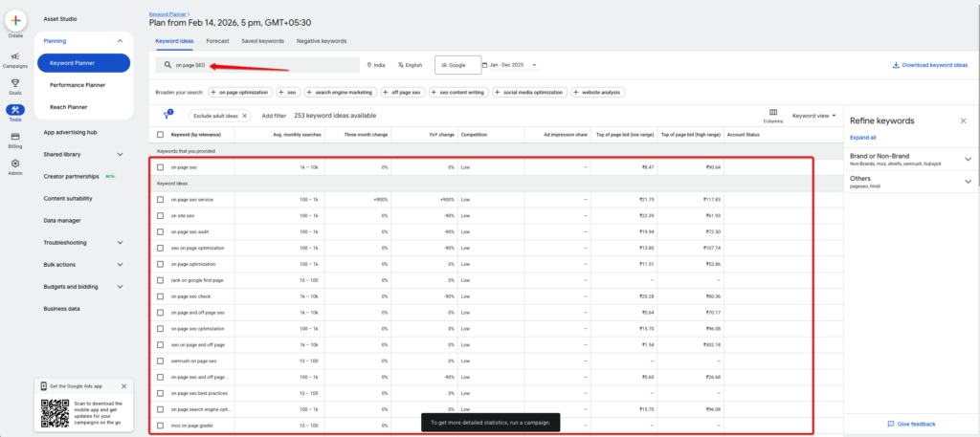Sort by Competition column header
This screenshot has height=437, width=980.
click(476, 134)
